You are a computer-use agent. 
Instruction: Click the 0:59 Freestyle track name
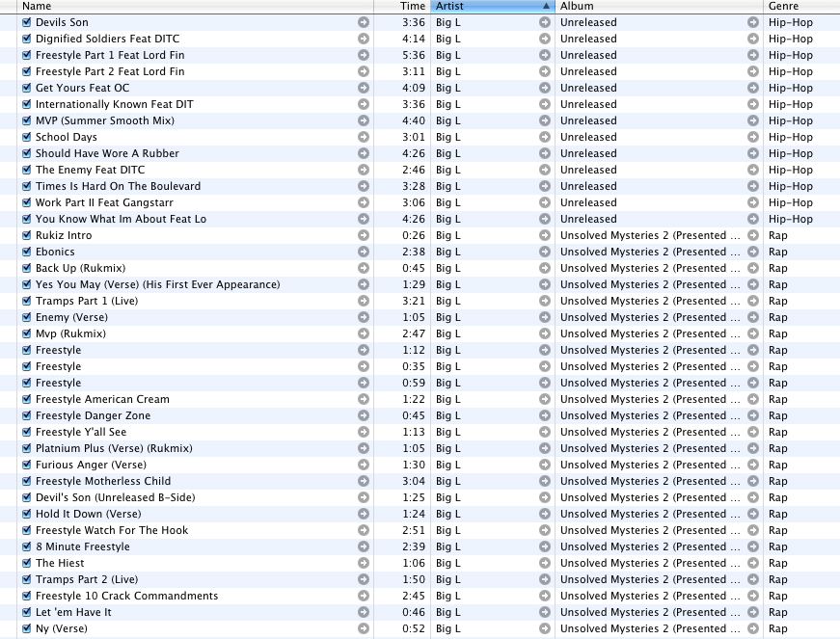tap(59, 383)
